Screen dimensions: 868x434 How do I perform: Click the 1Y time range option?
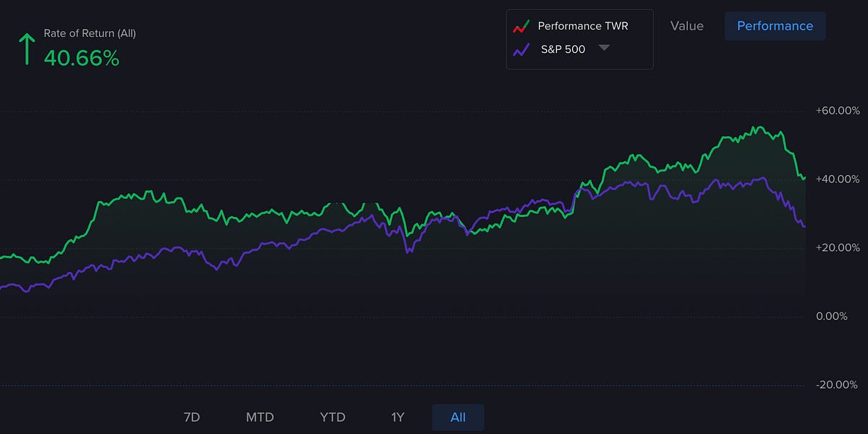coord(396,417)
